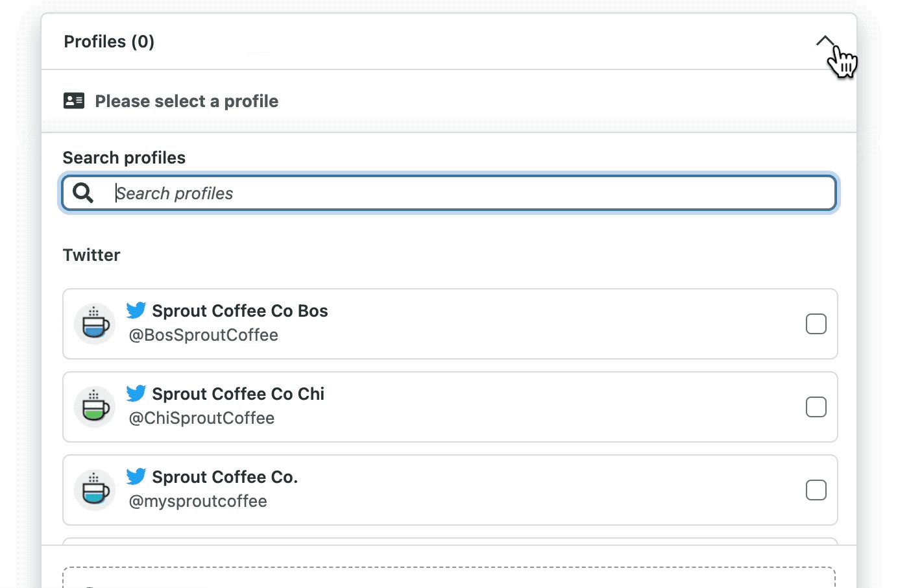Viewport: 898px width, 588px height.
Task: Click Twitter bird icon beside Sprout Coffee Co.
Action: tap(136, 476)
